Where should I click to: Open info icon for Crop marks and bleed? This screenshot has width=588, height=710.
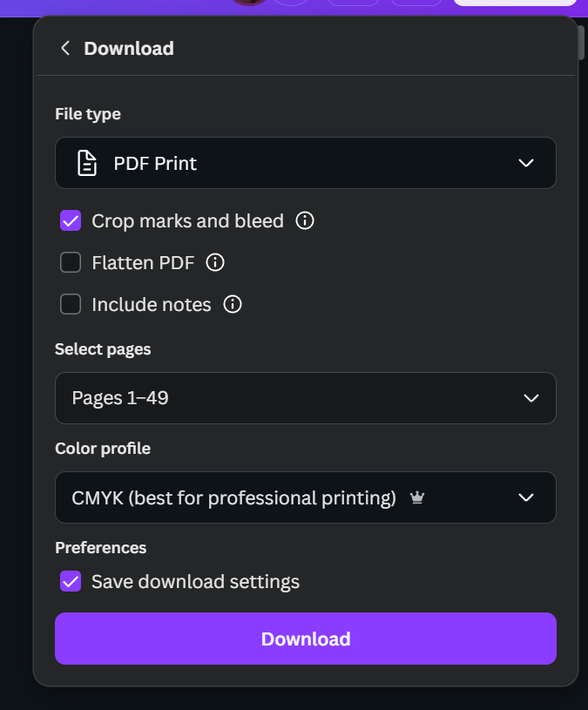point(305,220)
